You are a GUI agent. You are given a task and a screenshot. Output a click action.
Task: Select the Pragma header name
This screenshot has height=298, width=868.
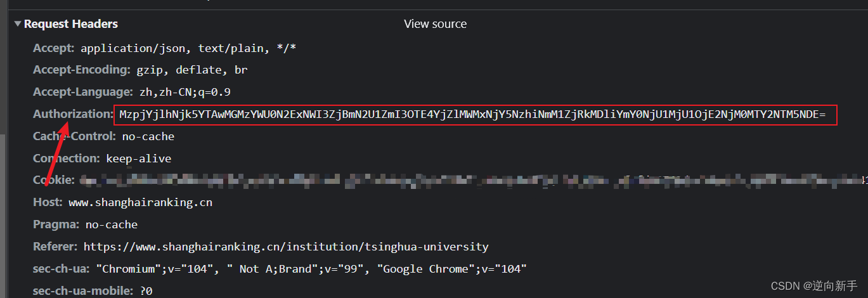click(x=56, y=224)
